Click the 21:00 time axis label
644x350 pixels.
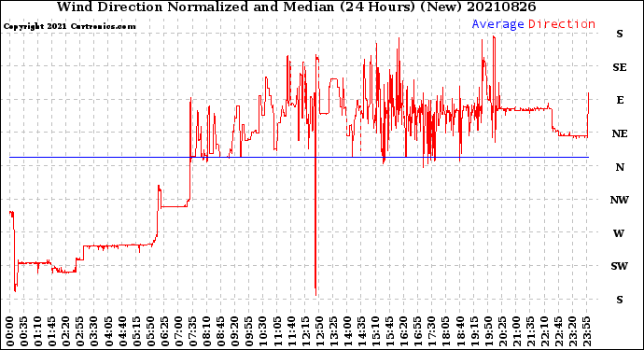516,331
